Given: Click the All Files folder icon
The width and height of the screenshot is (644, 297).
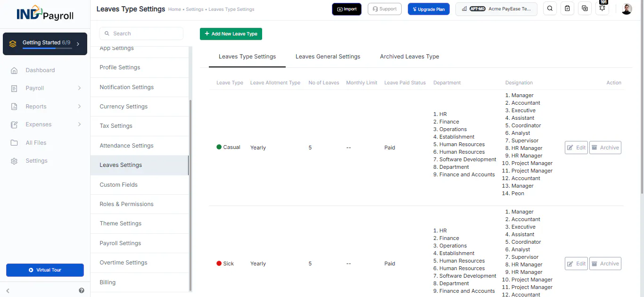Looking at the screenshot, I should tap(14, 143).
